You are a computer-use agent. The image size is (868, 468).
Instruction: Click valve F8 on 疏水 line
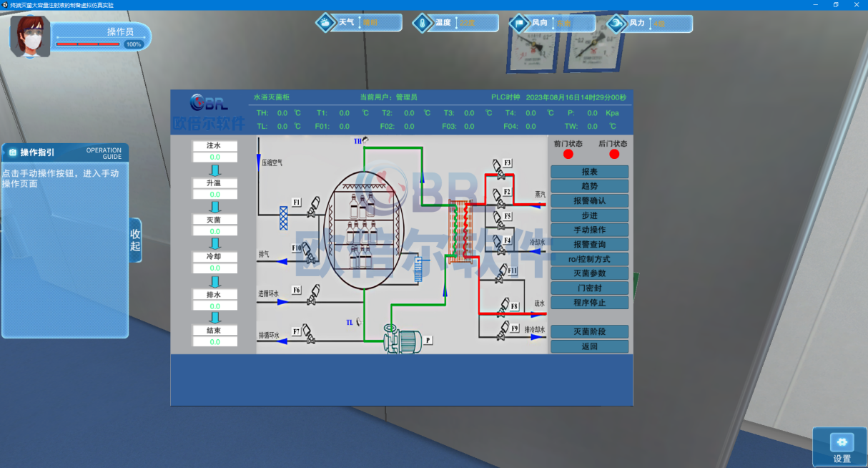point(504,308)
